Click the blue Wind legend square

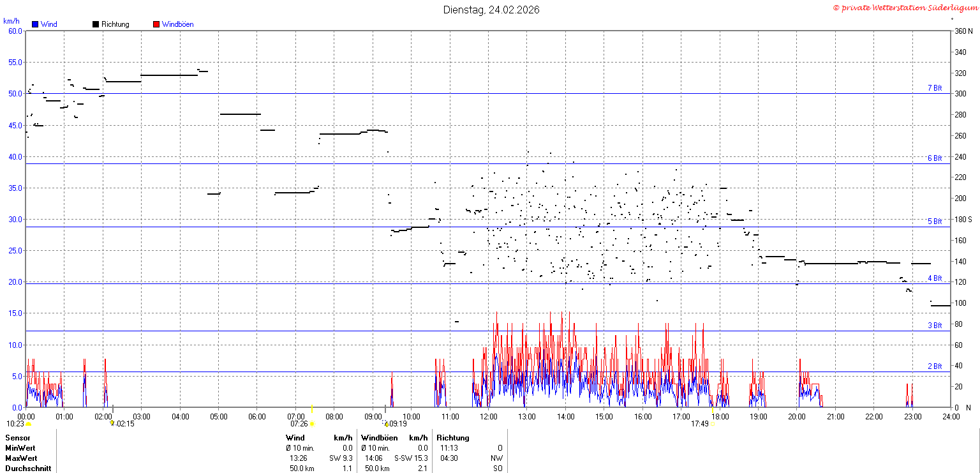(35, 24)
